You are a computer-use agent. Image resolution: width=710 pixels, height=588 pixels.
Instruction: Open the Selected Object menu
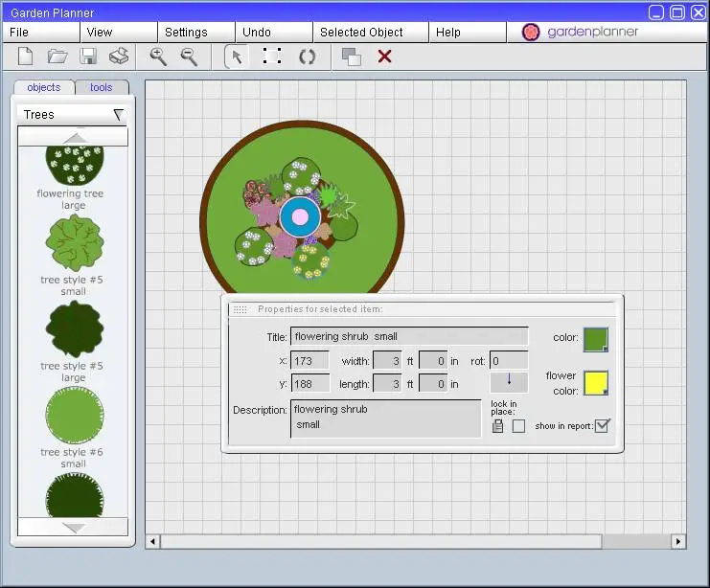pos(371,33)
